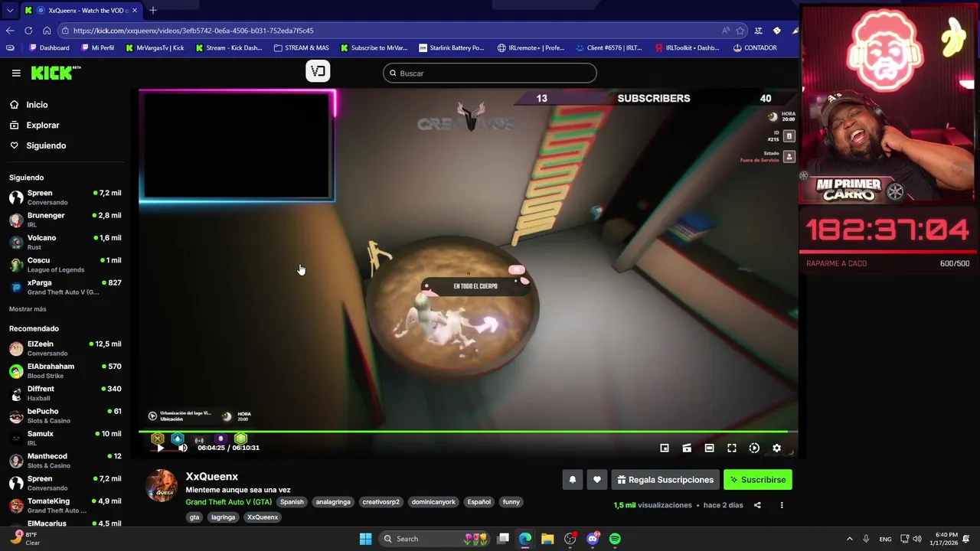Open Spreen channel in Siguiendo list

click(x=65, y=197)
